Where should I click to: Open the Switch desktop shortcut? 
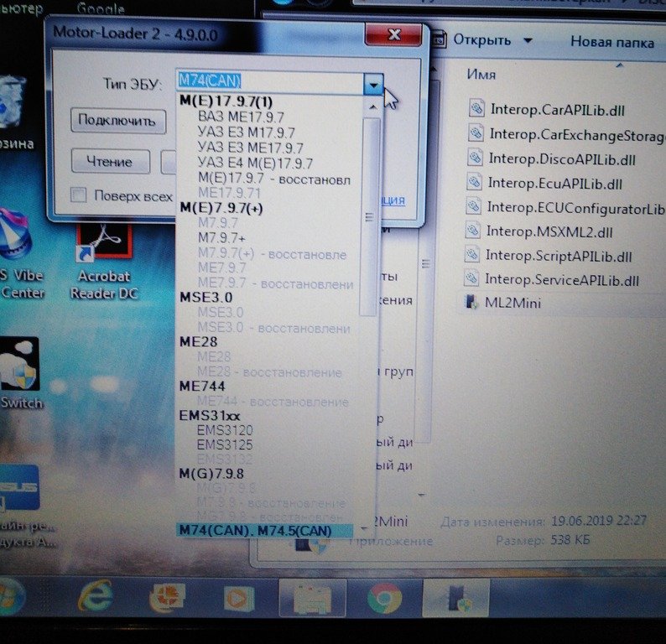(x=19, y=374)
